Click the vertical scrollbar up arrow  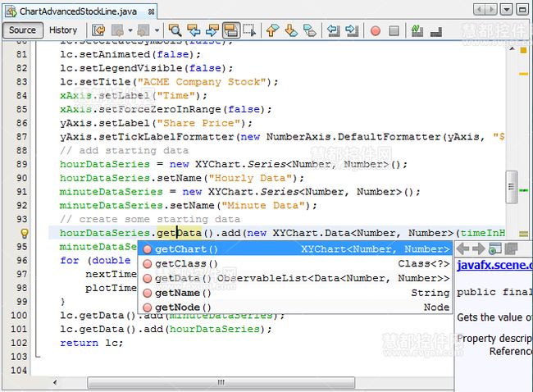point(512,49)
